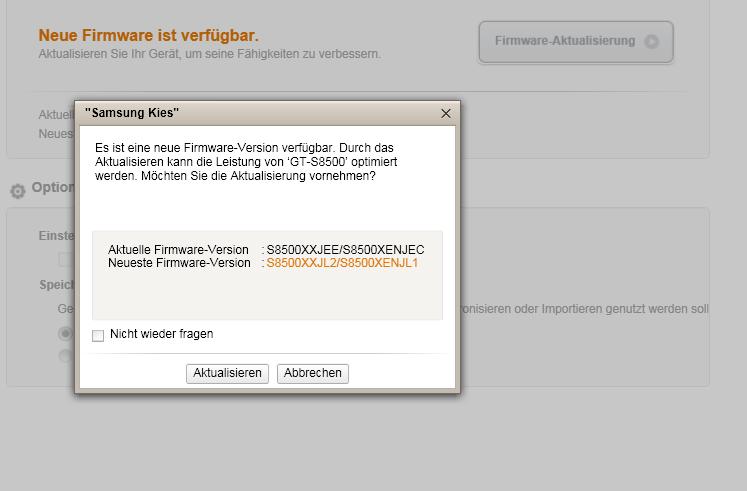Screen dimensions: 747x491
Task: Click the dialog message about the GT-S8500 update
Action: (x=246, y=162)
